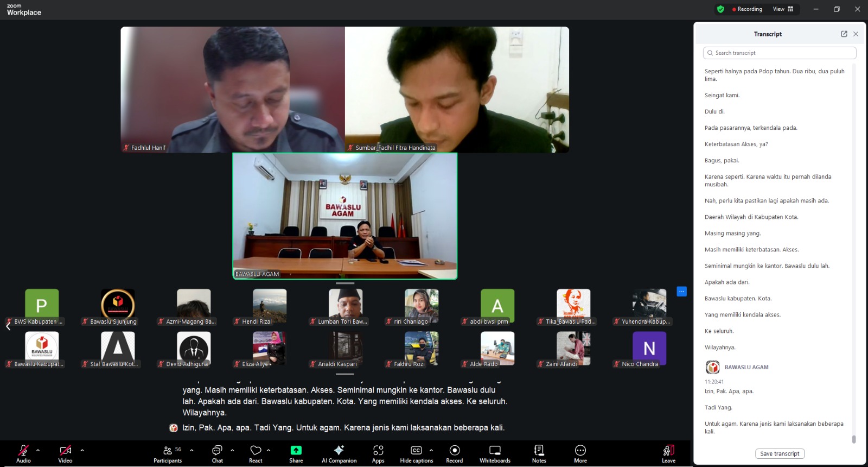868x467 pixels.
Task: Open the AI Companion panel
Action: [339, 453]
